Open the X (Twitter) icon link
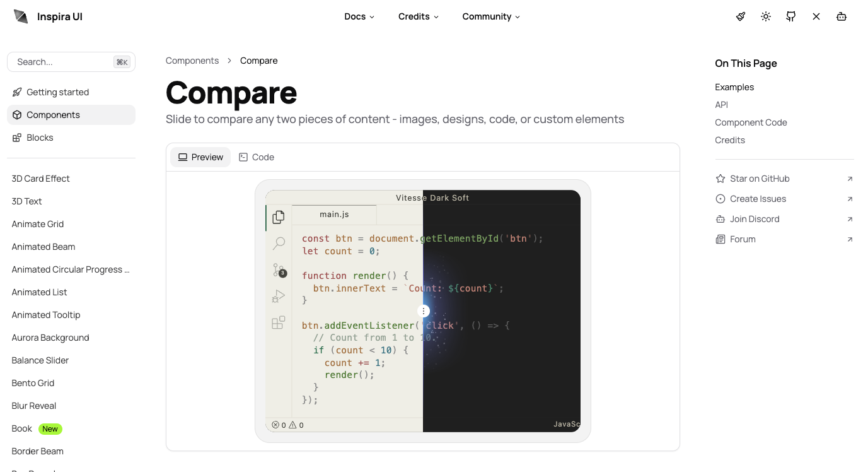 click(816, 16)
